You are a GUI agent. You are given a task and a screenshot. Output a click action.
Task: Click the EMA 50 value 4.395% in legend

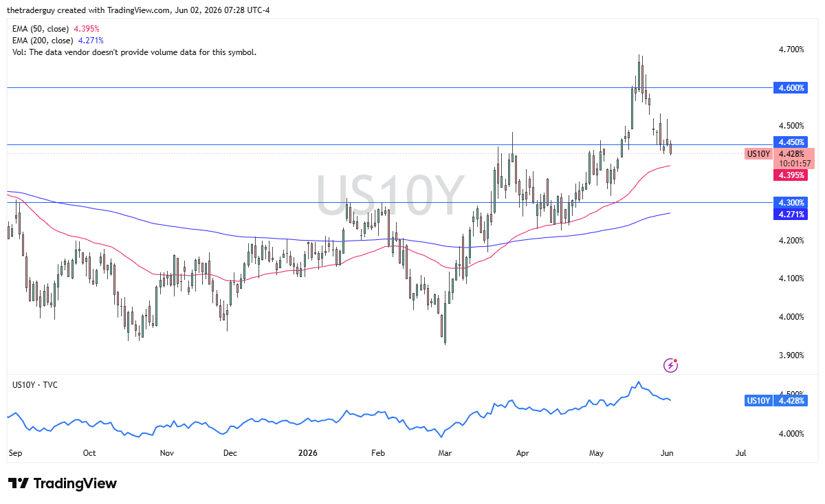coord(87,29)
